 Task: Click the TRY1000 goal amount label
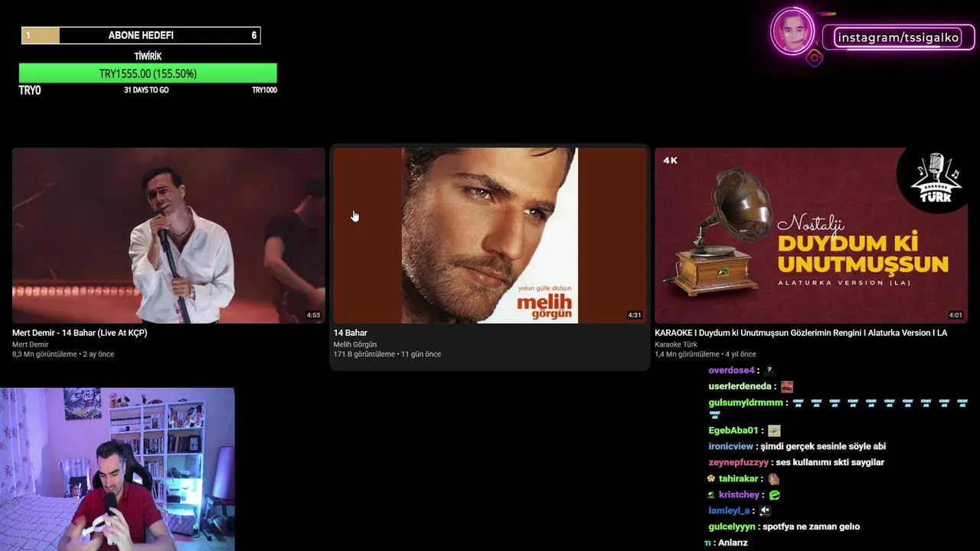[264, 90]
